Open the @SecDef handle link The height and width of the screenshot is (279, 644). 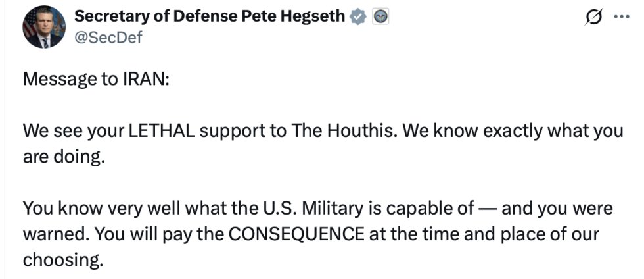pyautogui.click(x=108, y=38)
